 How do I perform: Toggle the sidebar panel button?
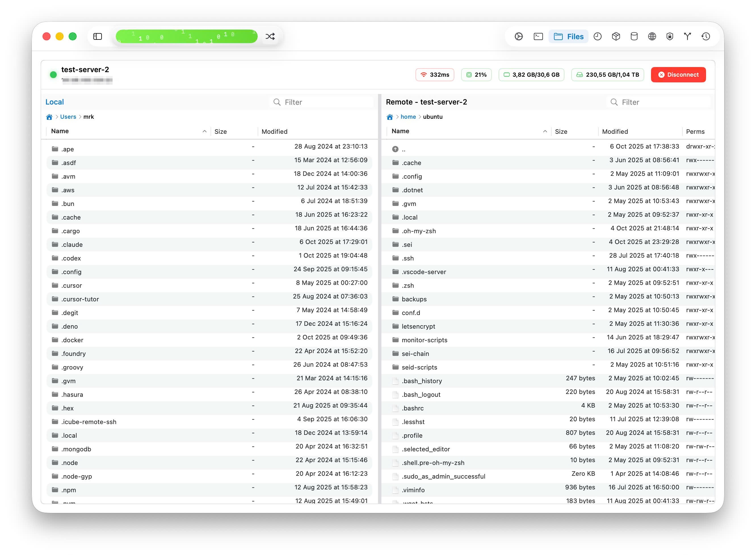(x=97, y=36)
